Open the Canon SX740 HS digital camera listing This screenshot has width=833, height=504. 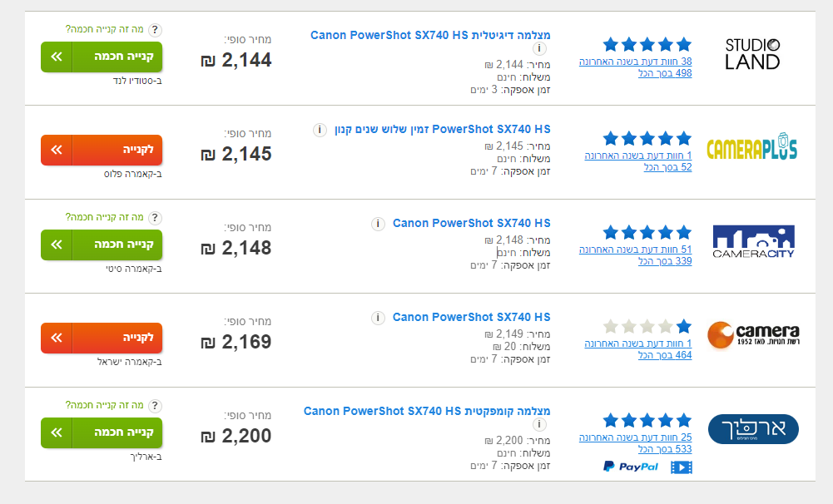430,35
